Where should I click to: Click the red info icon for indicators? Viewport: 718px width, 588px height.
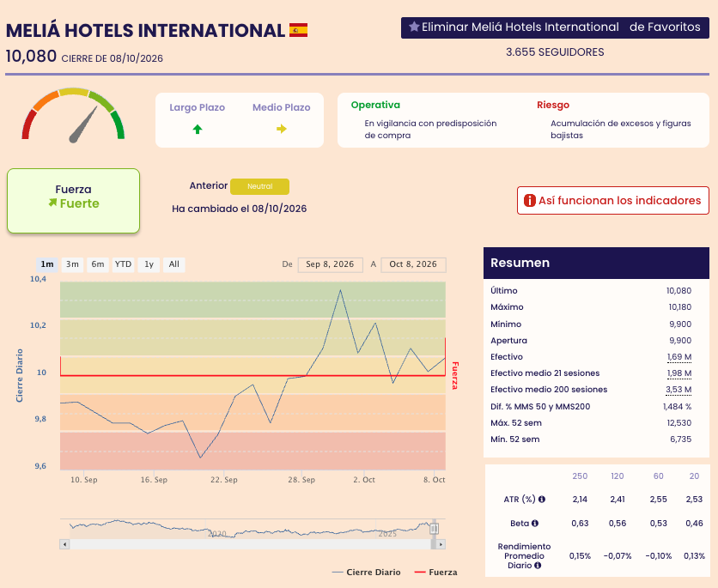pos(529,200)
